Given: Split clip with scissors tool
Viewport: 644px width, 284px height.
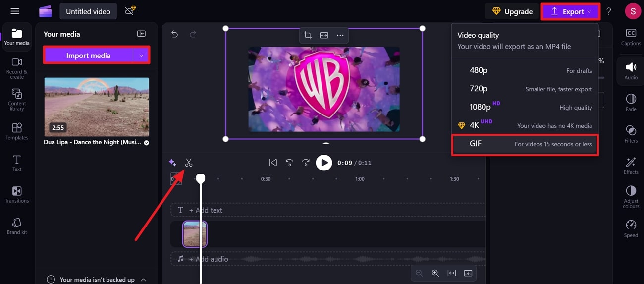Looking at the screenshot, I should click(x=189, y=163).
